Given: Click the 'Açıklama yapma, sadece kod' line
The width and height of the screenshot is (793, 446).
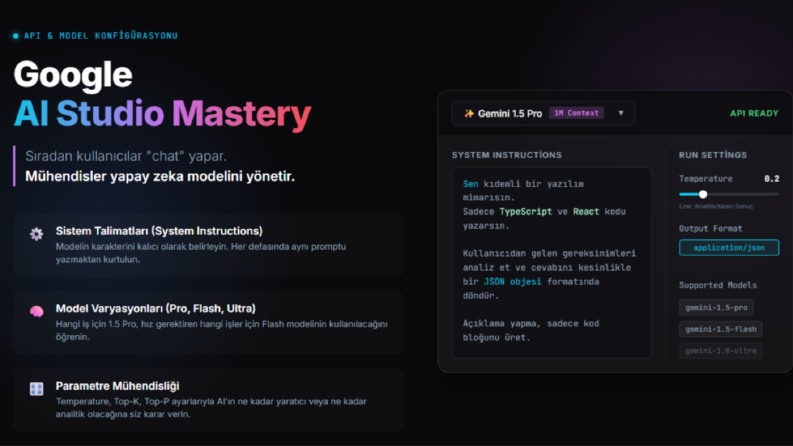Looking at the screenshot, I should (x=531, y=323).
